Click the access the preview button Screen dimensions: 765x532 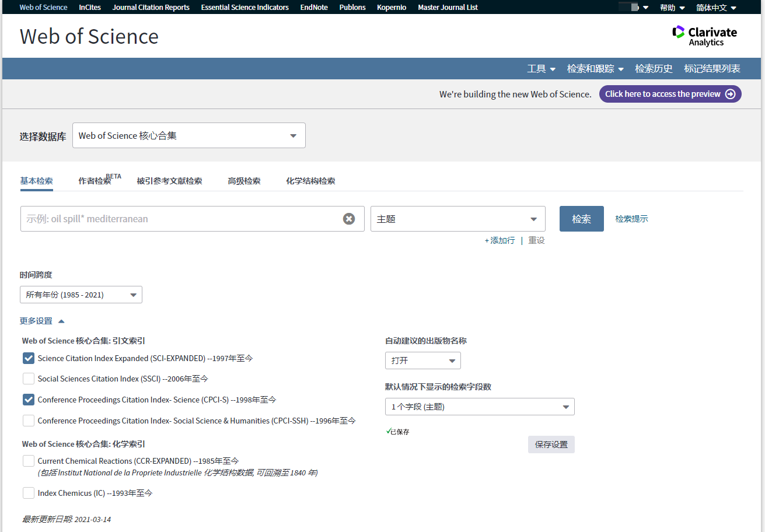pyautogui.click(x=670, y=94)
